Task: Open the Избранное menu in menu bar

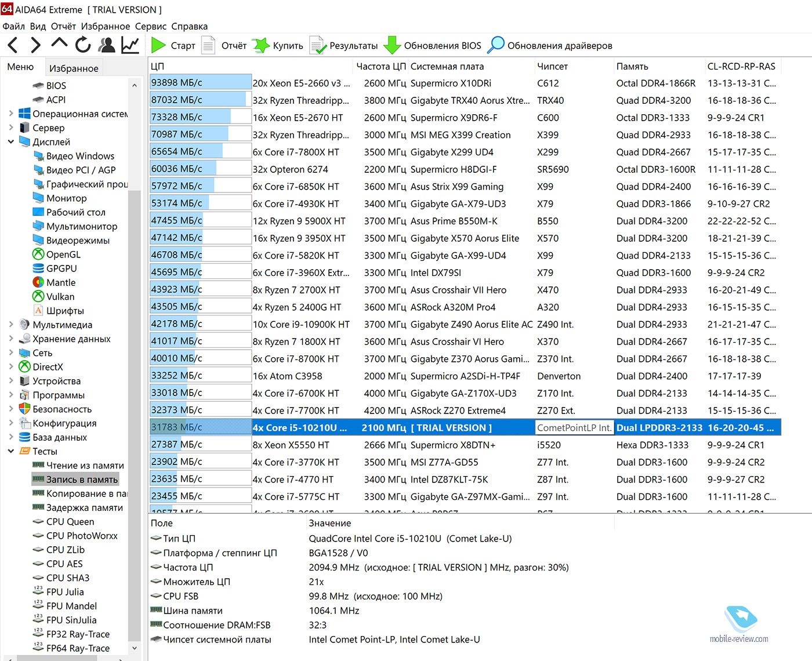Action: tap(106, 26)
